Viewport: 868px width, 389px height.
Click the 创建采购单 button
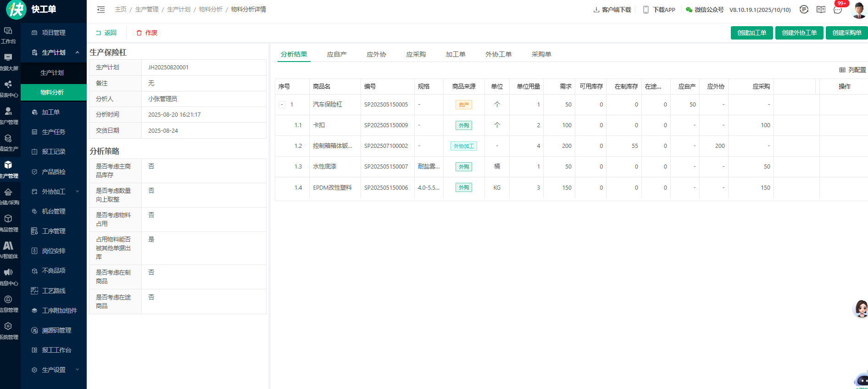coord(847,33)
